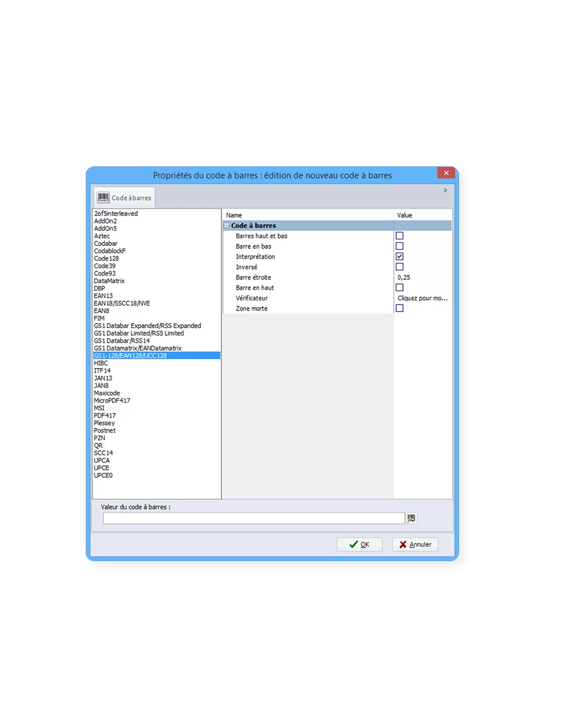Choose PDF417 barcode type
Image resolution: width=563 pixels, height=728 pixels.
[x=105, y=416]
